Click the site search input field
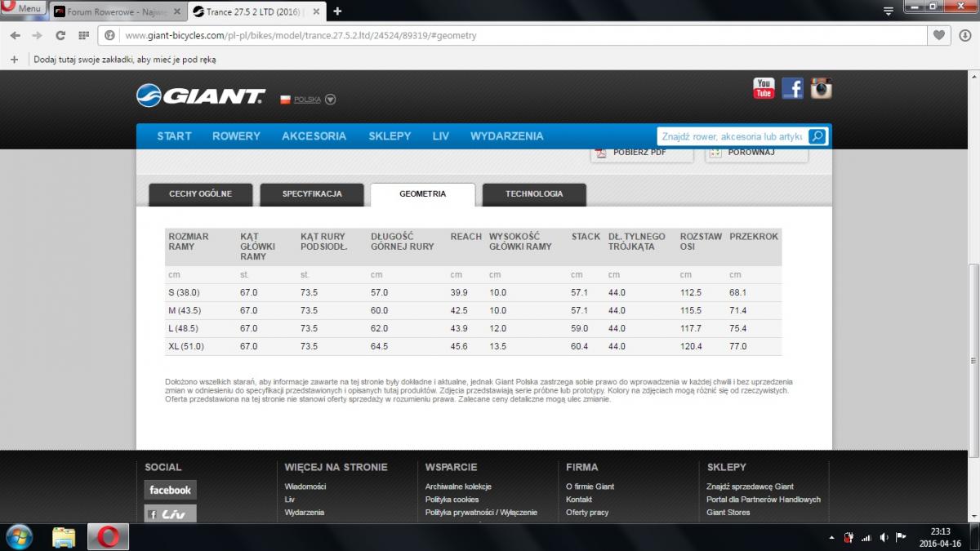Screen dimensions: 980x551 pos(732,136)
